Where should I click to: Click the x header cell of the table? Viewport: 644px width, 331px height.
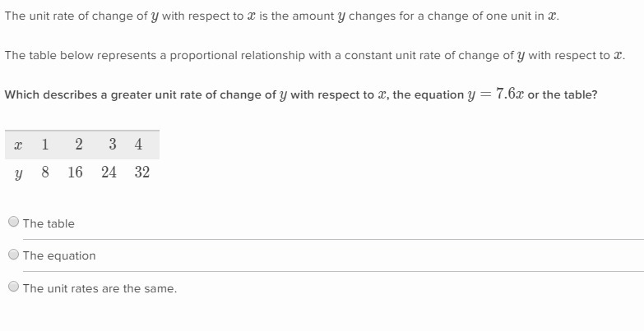(17, 145)
